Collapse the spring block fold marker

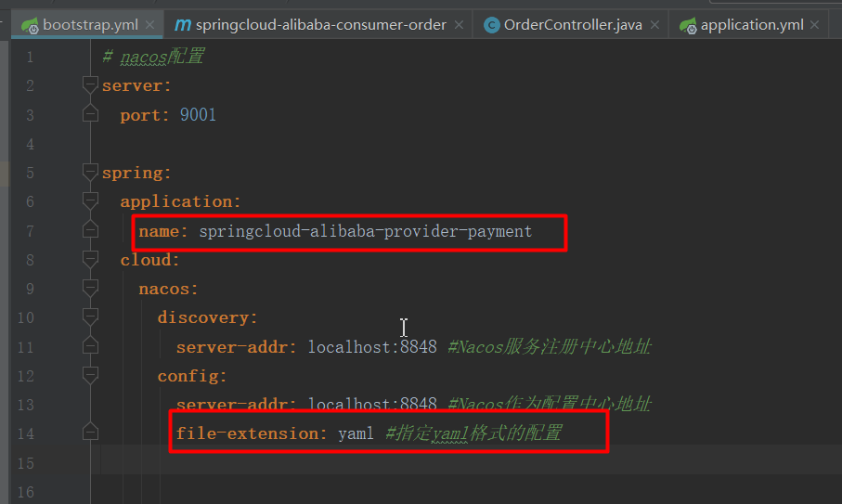tap(90, 173)
